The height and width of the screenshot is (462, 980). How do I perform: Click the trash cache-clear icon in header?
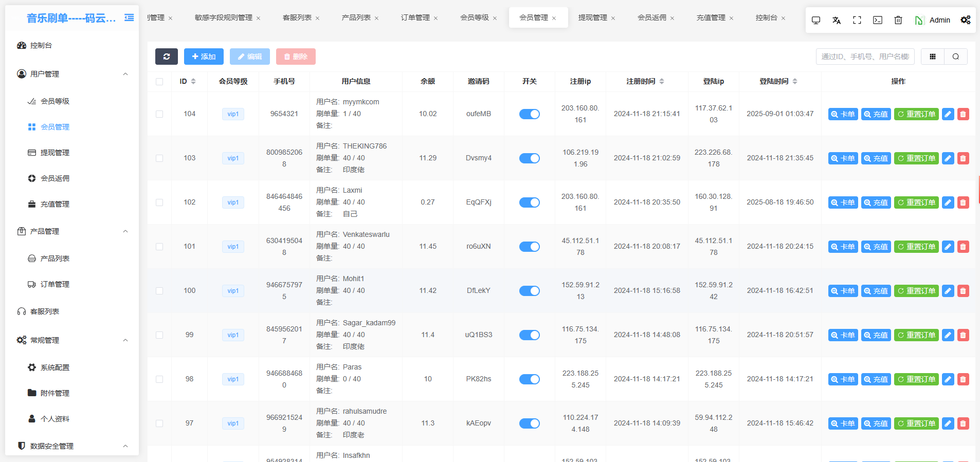[898, 20]
